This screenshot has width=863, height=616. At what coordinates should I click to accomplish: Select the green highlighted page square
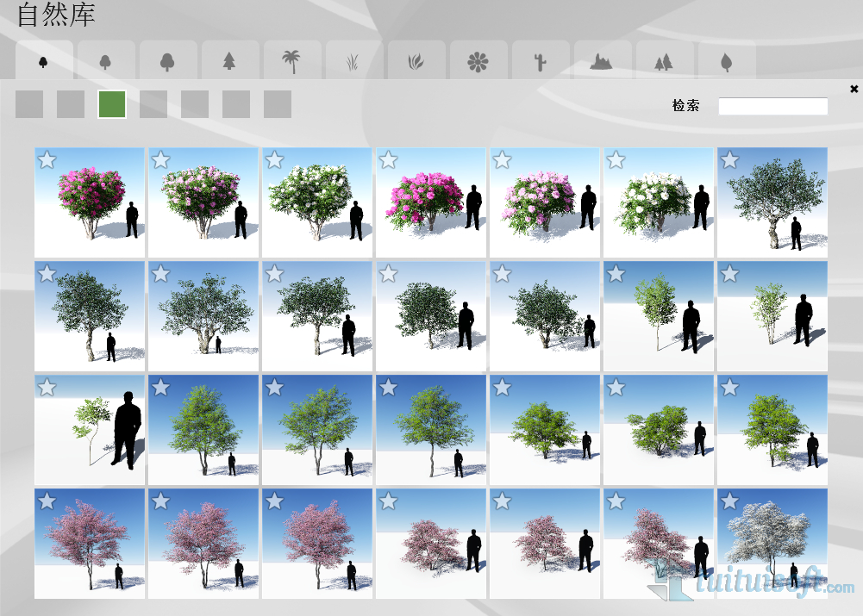click(112, 104)
